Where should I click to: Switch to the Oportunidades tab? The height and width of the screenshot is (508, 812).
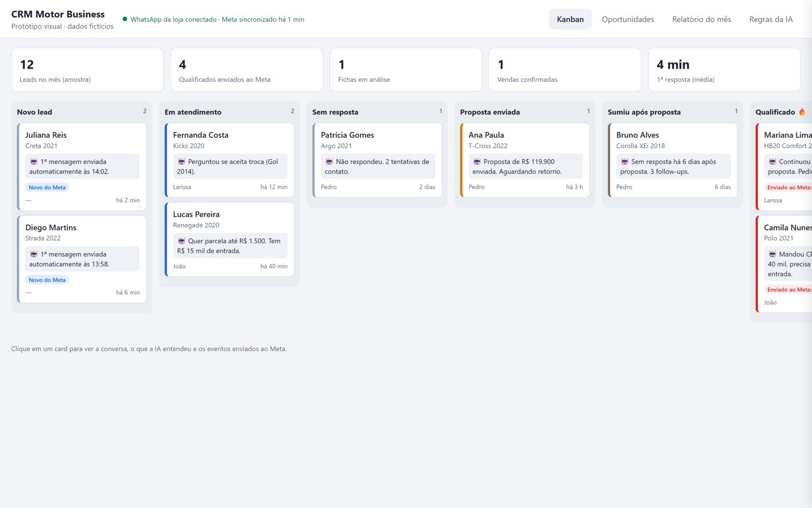[628, 19]
